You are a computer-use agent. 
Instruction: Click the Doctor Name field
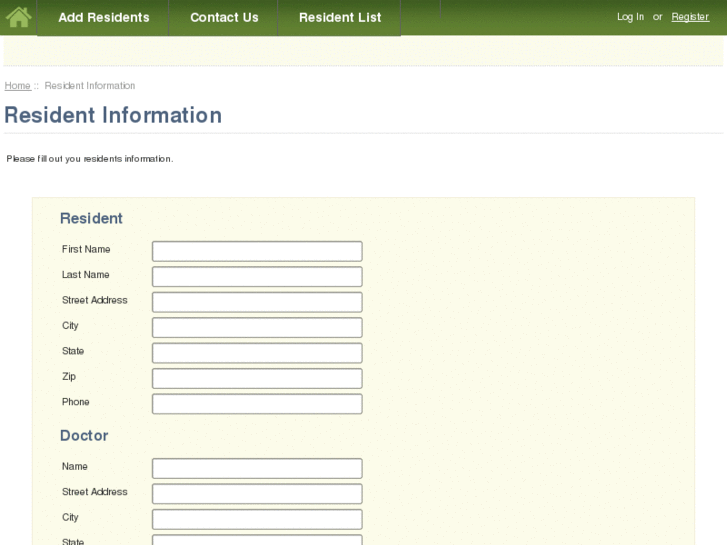pyautogui.click(x=257, y=468)
